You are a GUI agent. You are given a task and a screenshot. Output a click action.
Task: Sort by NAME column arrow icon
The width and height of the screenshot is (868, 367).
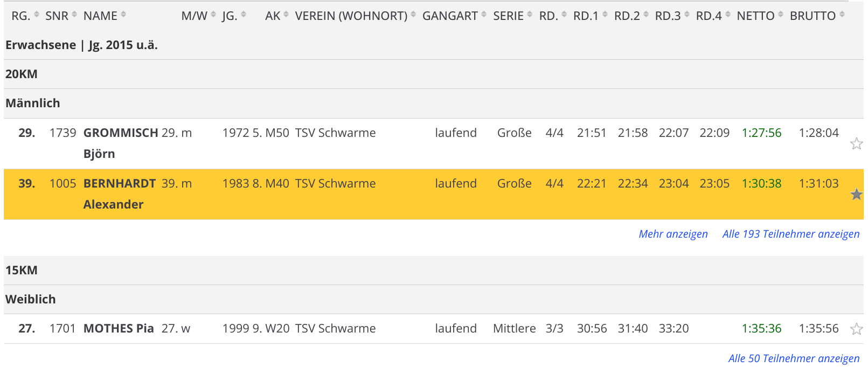(123, 15)
